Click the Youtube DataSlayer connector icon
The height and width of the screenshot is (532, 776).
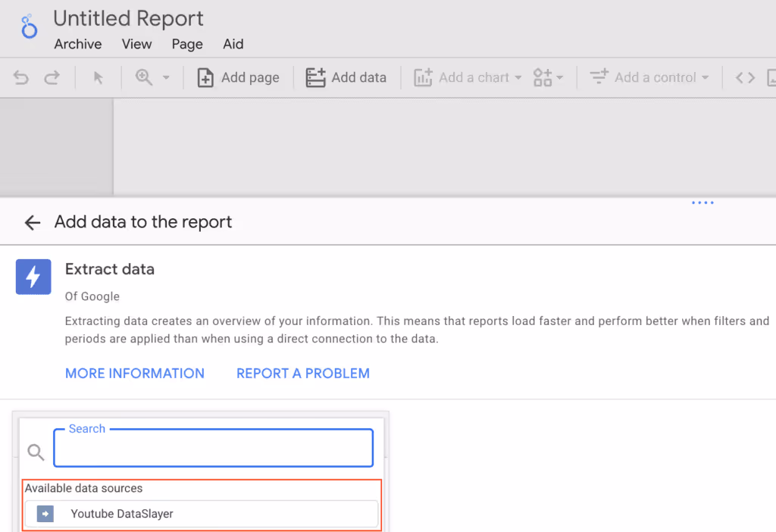44,513
